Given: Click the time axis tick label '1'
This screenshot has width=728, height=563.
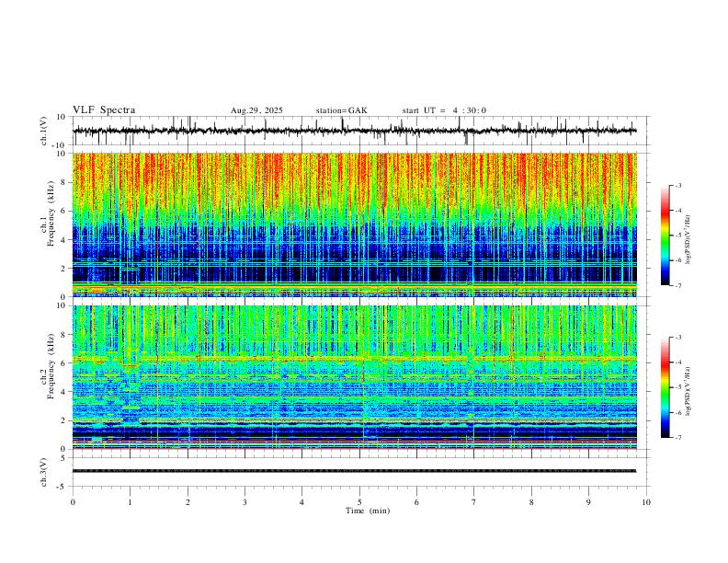Looking at the screenshot, I should click(x=130, y=502).
